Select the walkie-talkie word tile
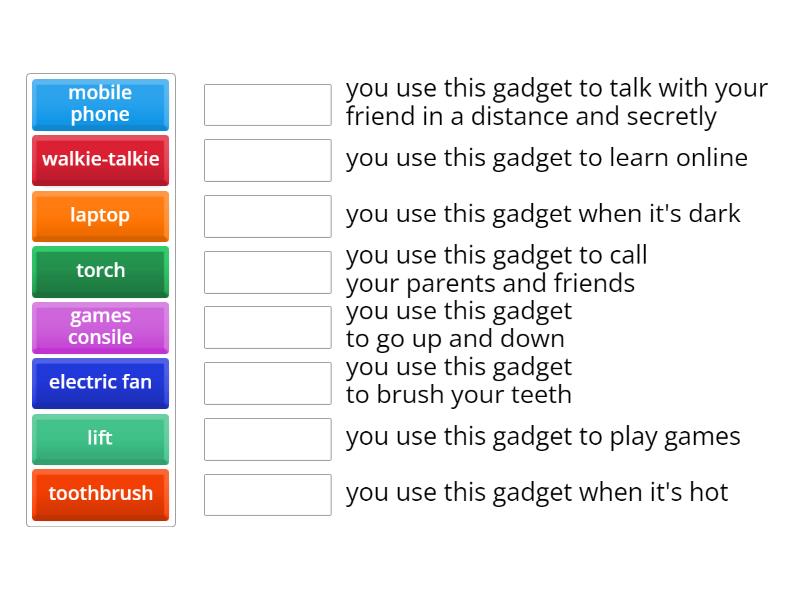This screenshot has width=800, height=600. click(100, 160)
